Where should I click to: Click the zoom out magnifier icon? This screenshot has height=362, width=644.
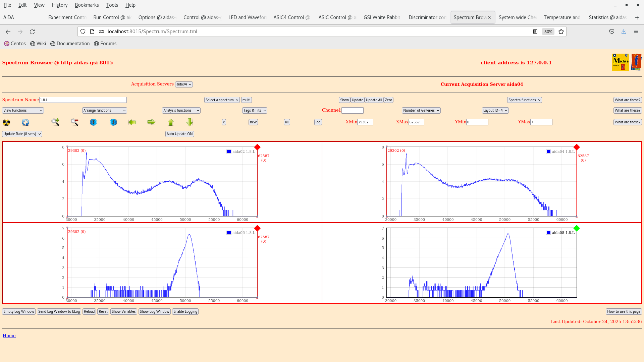click(x=74, y=122)
